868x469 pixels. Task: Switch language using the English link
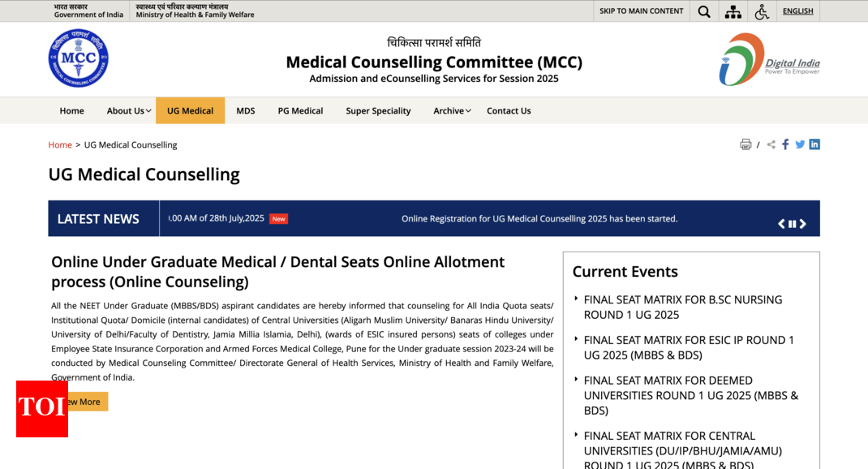[x=797, y=11]
